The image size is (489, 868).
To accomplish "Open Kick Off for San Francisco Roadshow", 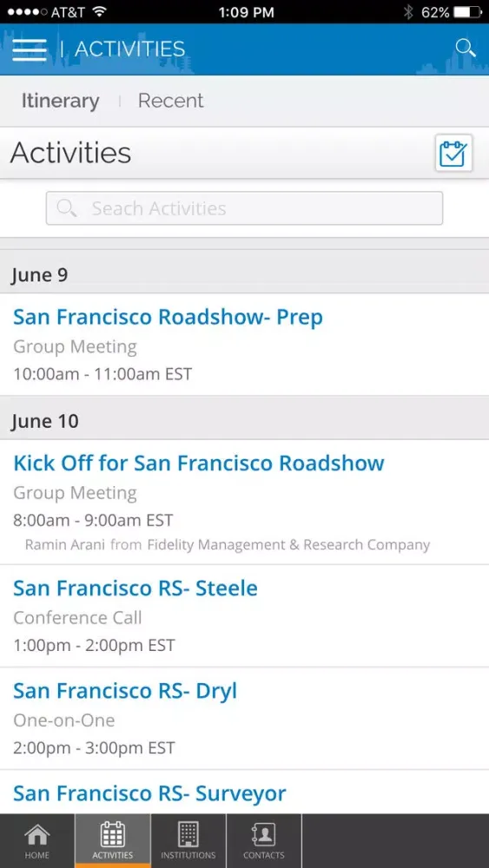I will [244, 502].
